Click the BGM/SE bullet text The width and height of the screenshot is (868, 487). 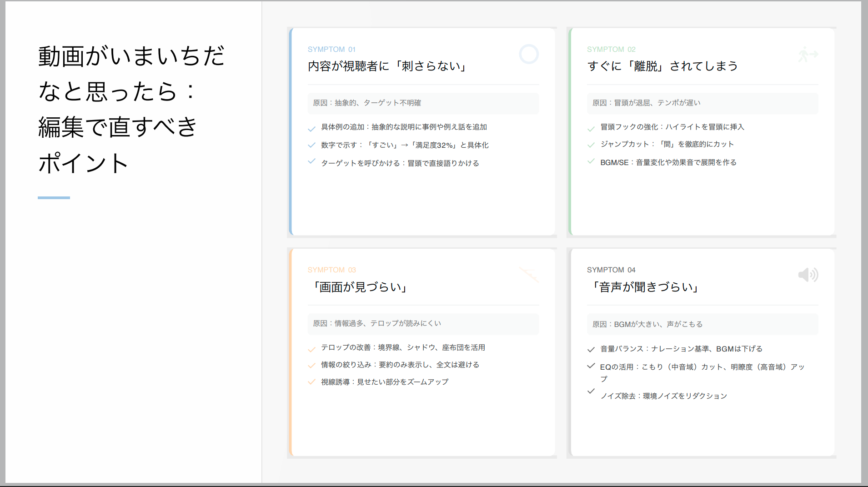668,162
